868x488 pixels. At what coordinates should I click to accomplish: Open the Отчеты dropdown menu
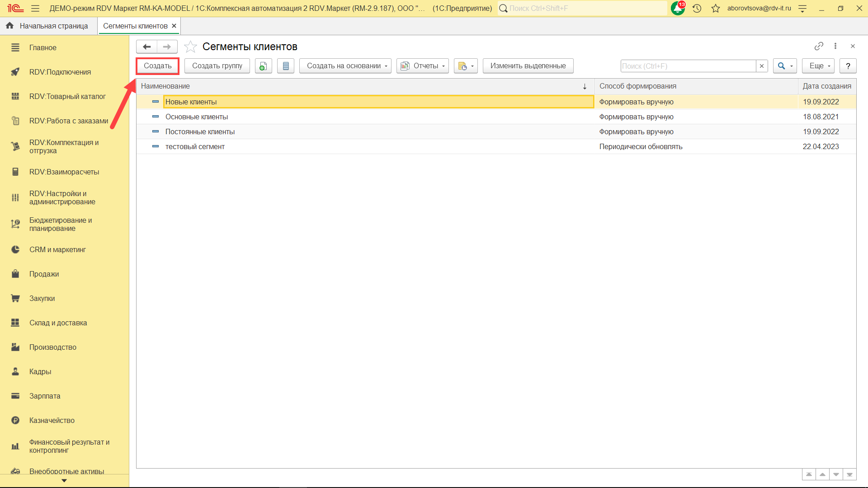click(x=423, y=66)
